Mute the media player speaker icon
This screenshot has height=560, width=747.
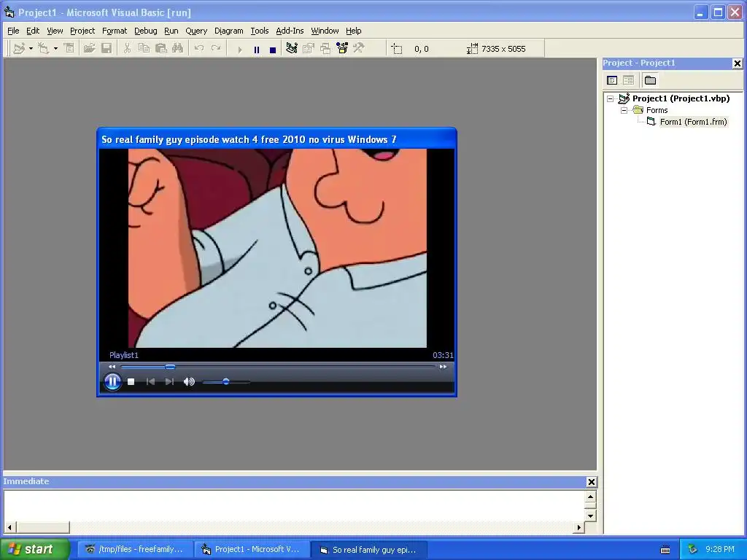click(189, 381)
